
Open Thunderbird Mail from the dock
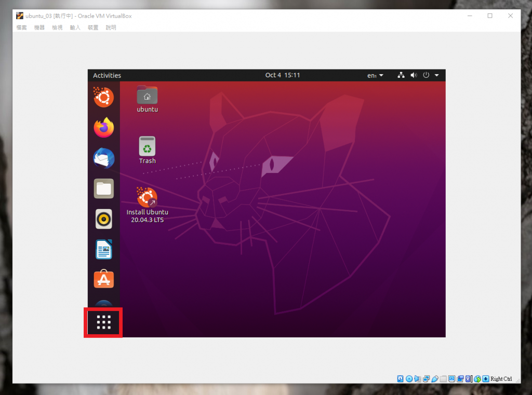(x=103, y=158)
